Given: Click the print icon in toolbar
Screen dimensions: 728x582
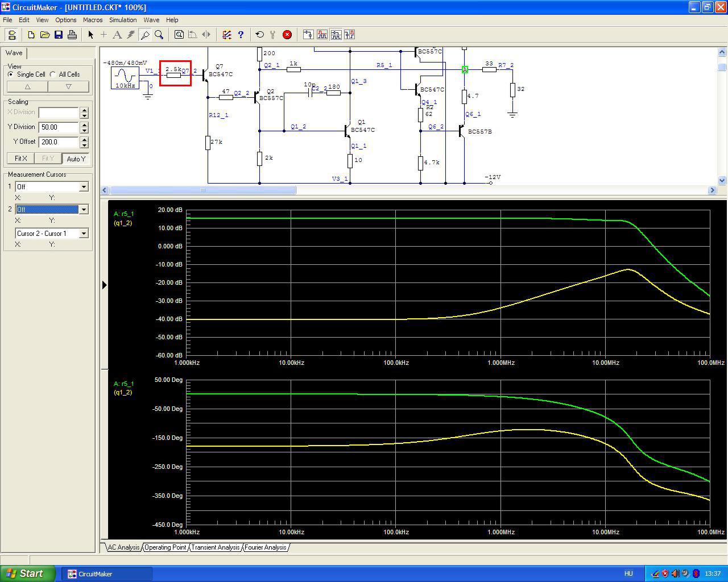Looking at the screenshot, I should pos(72,35).
